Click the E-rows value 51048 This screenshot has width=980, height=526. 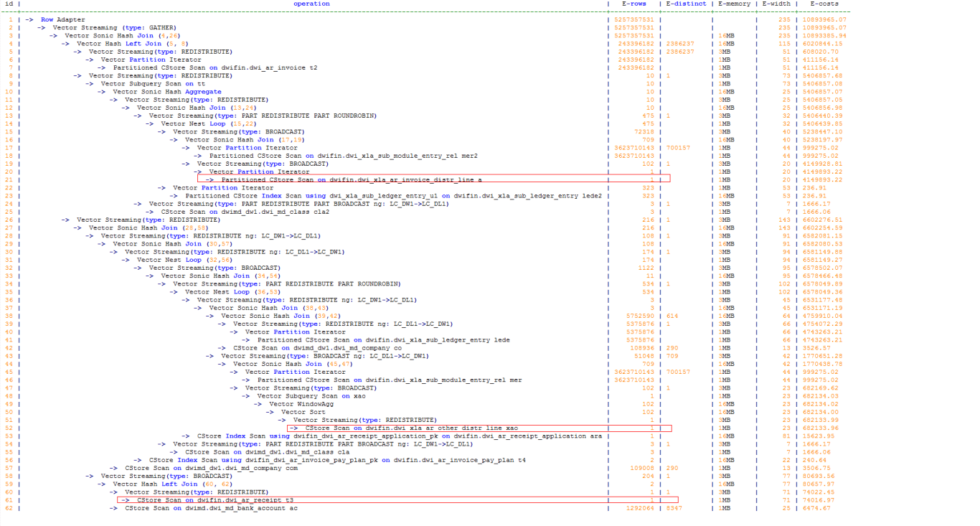[x=642, y=356]
